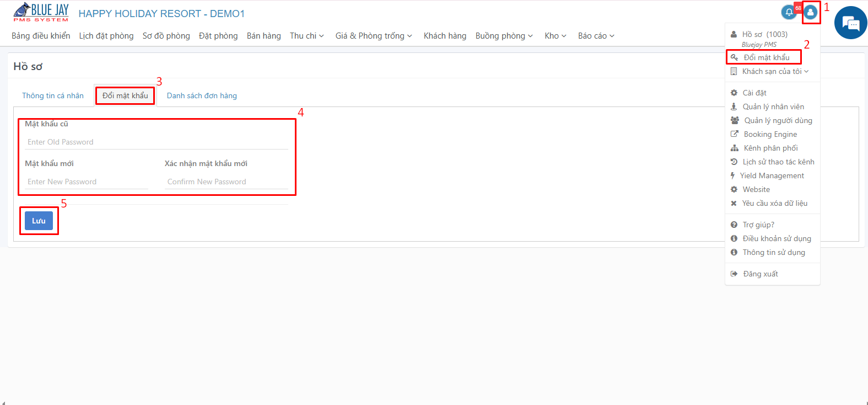Click the bolt icon beside Yield Management

click(732, 175)
